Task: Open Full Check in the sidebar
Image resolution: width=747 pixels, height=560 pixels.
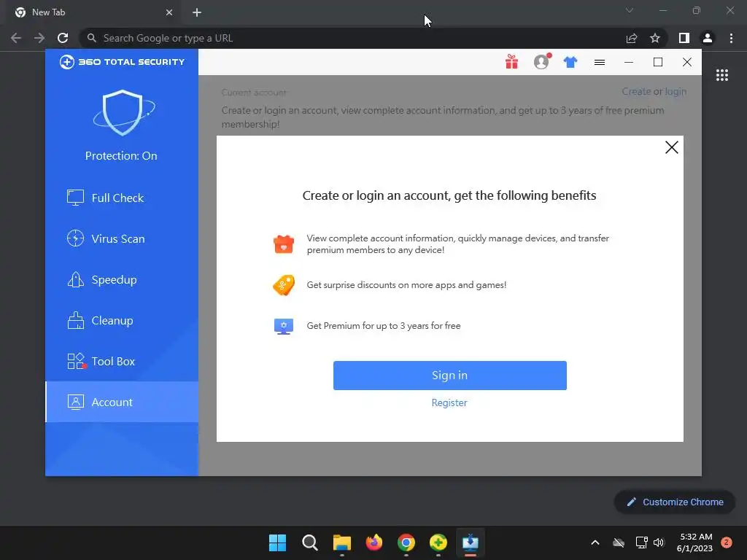Action: (x=122, y=198)
